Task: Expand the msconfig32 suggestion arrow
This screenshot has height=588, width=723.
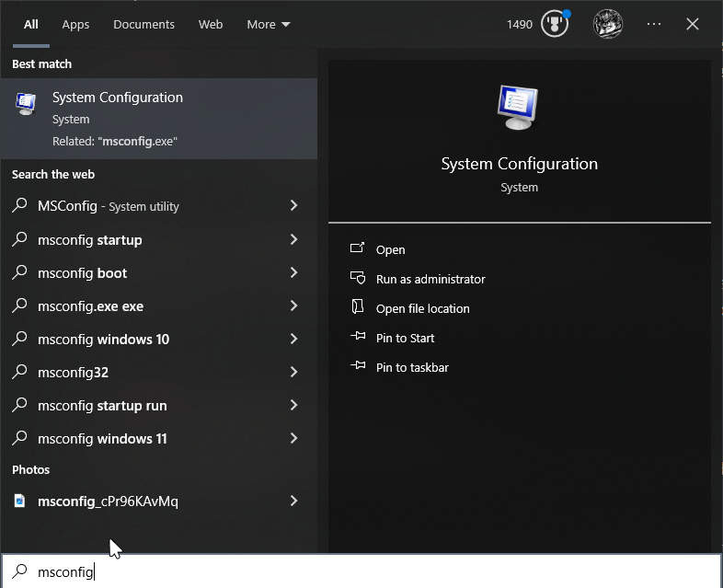Action: click(293, 372)
